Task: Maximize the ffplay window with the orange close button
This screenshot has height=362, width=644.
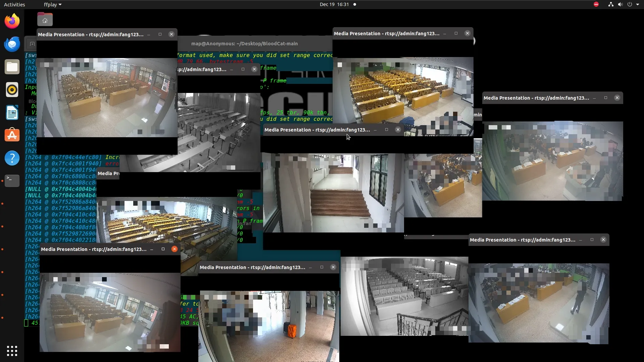Action: (x=163, y=249)
